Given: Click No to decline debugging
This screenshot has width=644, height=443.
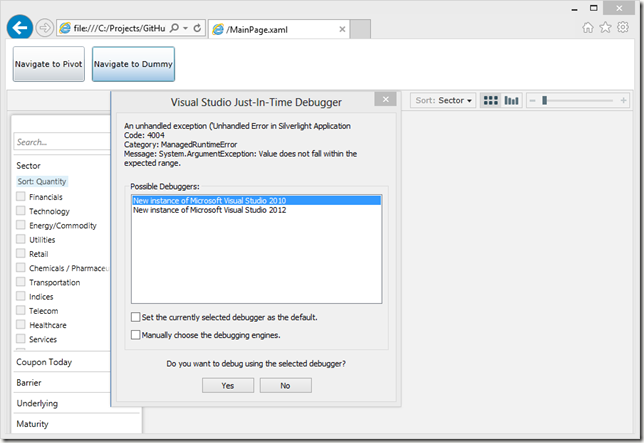Looking at the screenshot, I should tap(285, 386).
